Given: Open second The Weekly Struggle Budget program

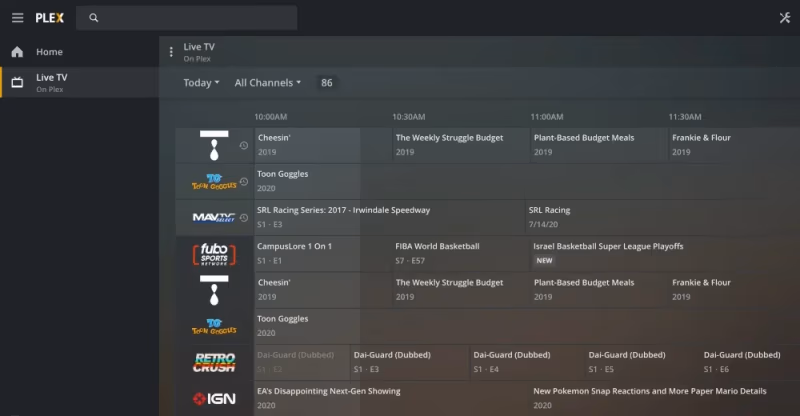Looking at the screenshot, I should [461, 290].
